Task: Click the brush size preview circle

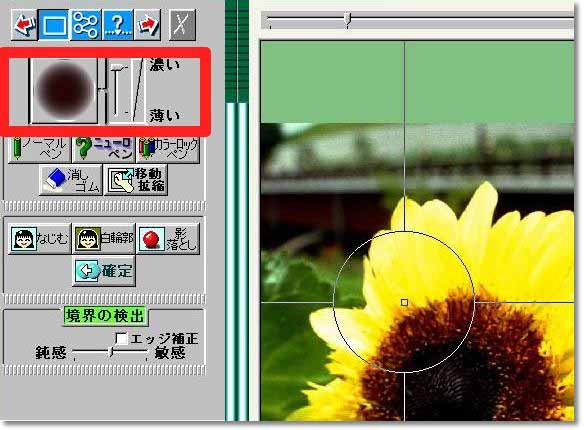Action: (64, 90)
